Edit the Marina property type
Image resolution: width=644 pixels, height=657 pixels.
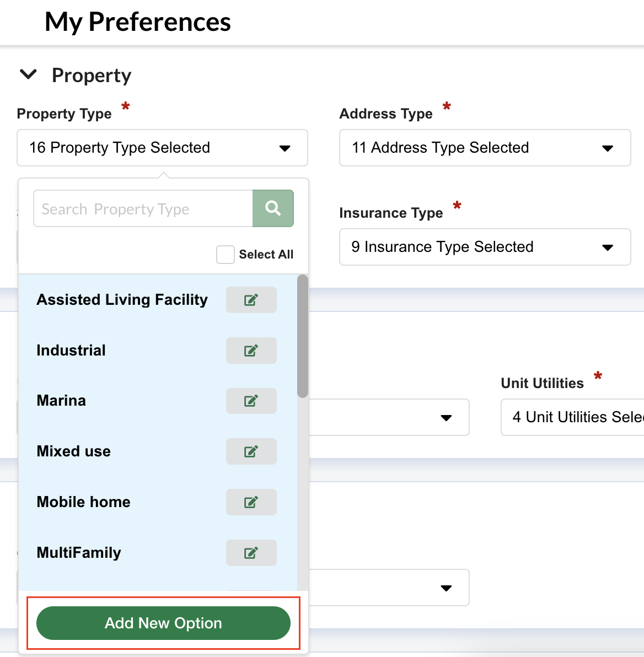pos(251,401)
